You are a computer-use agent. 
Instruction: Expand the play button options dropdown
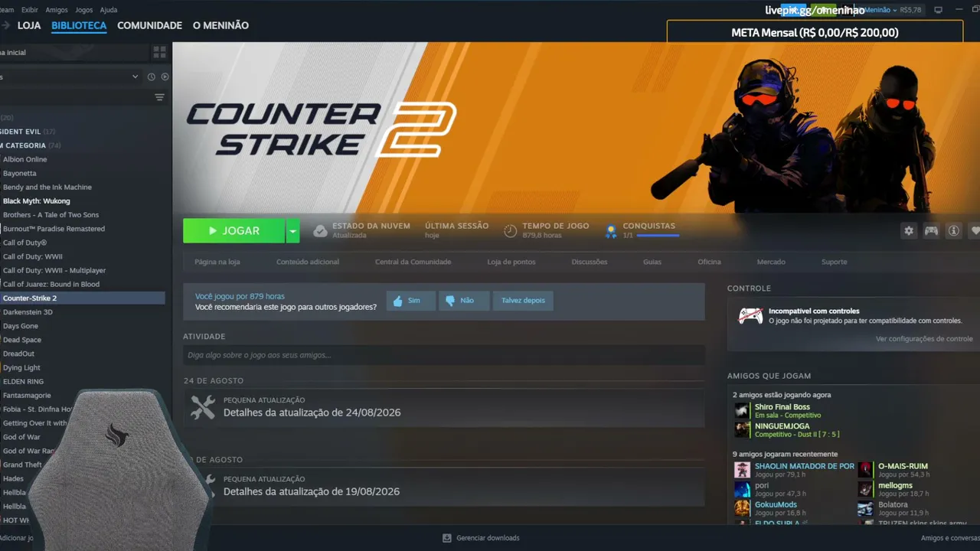(292, 230)
